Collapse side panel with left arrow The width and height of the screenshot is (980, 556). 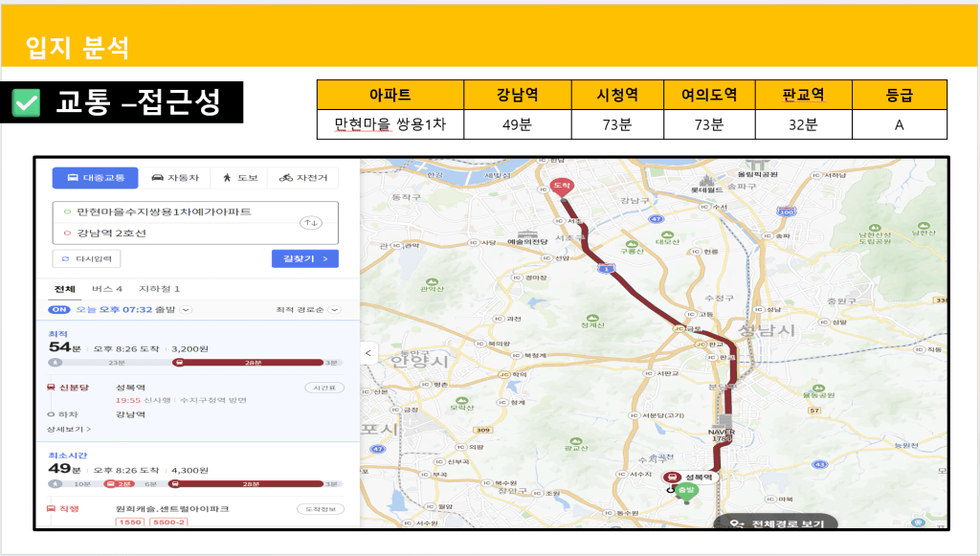[x=368, y=353]
